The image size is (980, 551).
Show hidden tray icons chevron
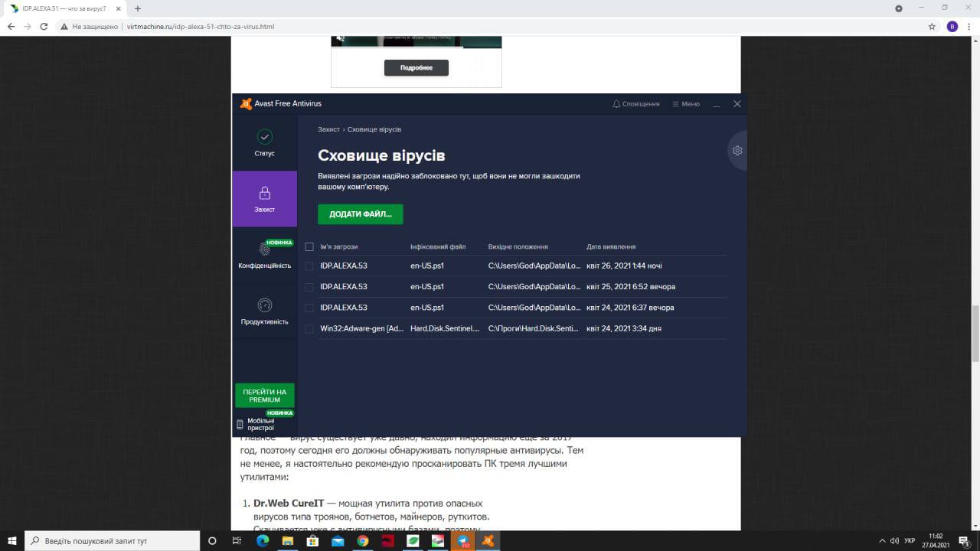[882, 541]
